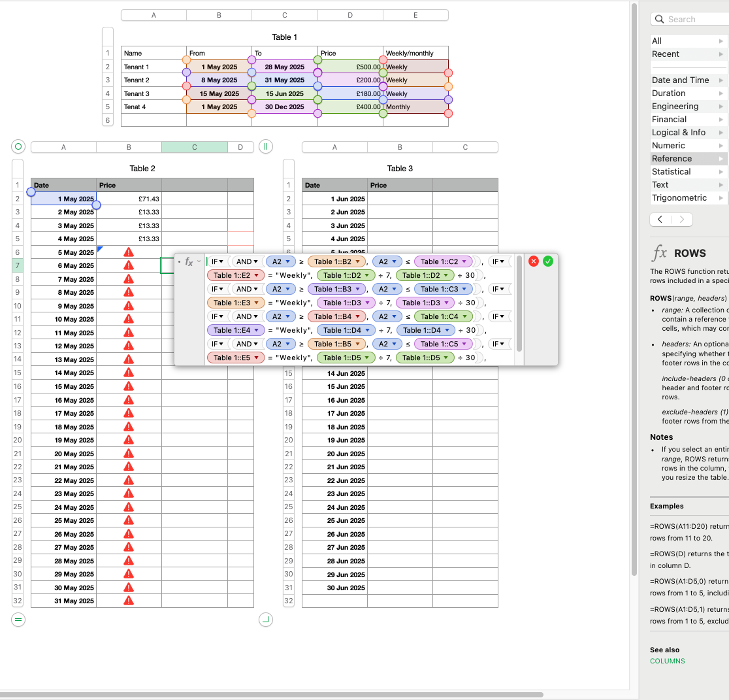Image resolution: width=729 pixels, height=700 pixels.
Task: Open the Table 1::B2 reference token dropdown
Action: click(357, 261)
